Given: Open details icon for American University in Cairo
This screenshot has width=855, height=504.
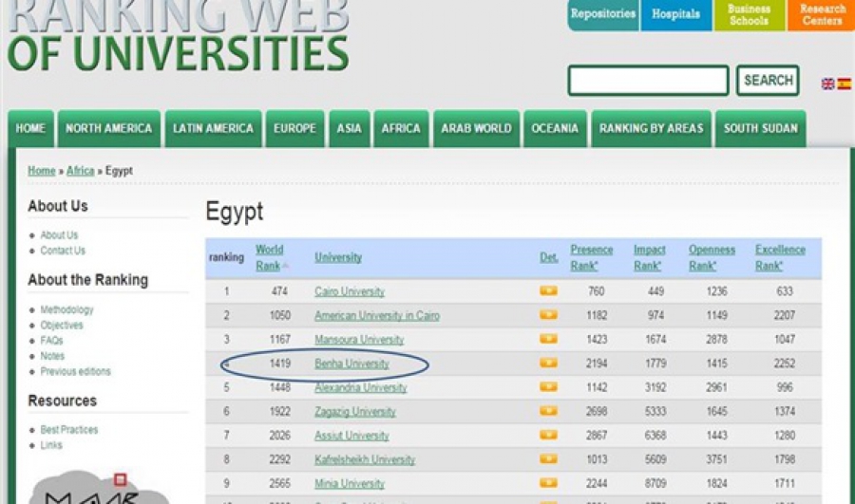Looking at the screenshot, I should tap(548, 315).
